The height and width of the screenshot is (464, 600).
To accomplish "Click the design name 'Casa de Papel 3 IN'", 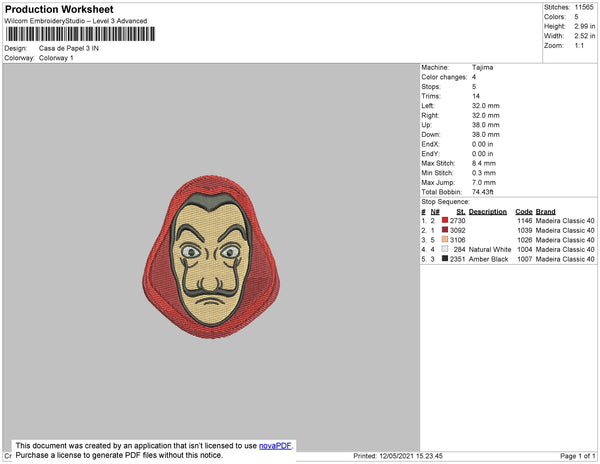I will tap(69, 48).
